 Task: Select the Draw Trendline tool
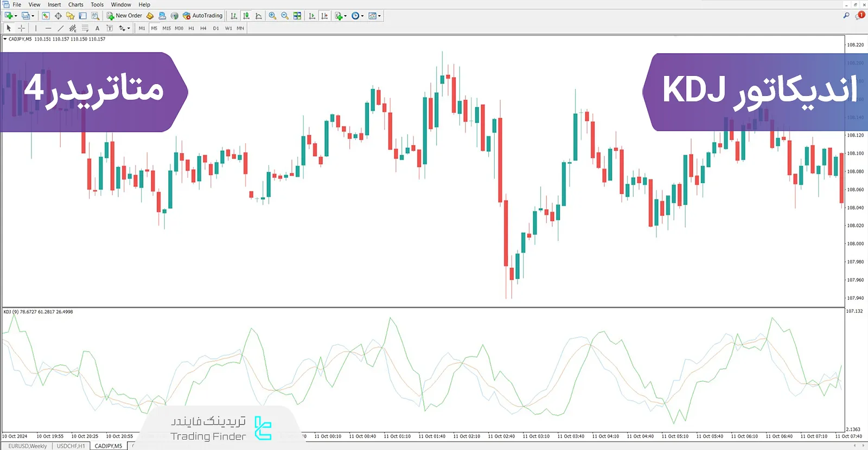[x=60, y=28]
